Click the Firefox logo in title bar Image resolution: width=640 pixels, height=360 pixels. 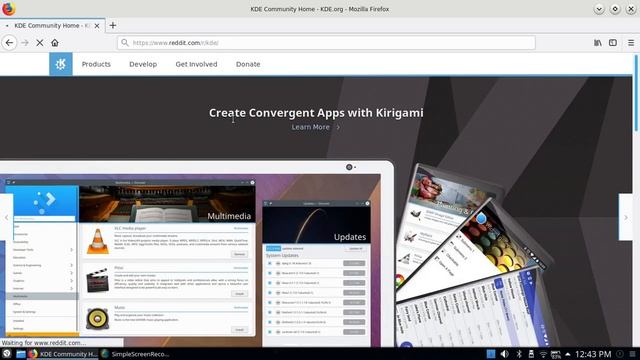point(9,9)
